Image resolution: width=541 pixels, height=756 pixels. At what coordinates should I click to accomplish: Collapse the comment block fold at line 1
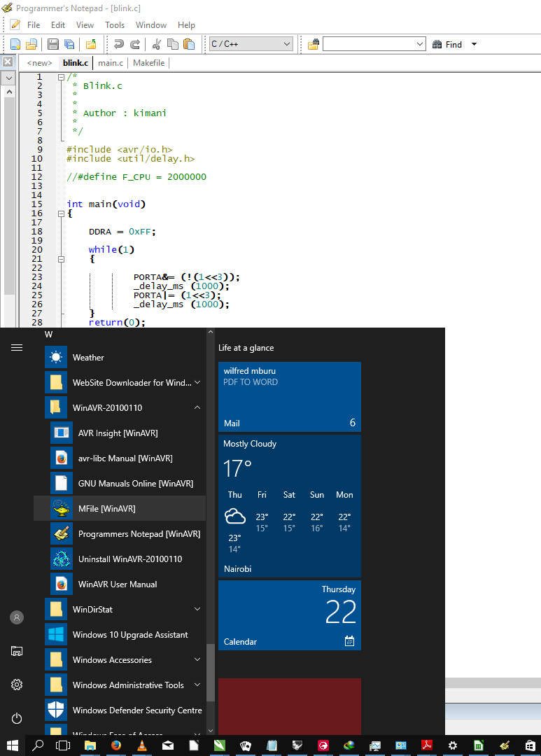61,77
